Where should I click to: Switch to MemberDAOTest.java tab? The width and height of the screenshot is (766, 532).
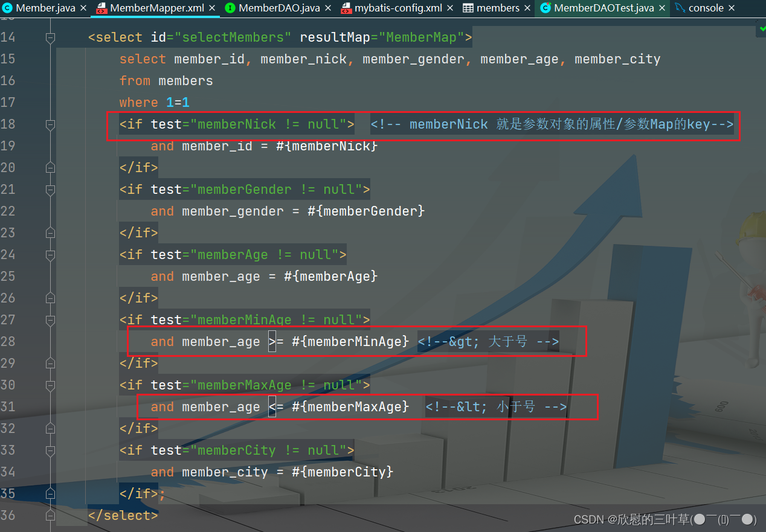click(x=603, y=8)
